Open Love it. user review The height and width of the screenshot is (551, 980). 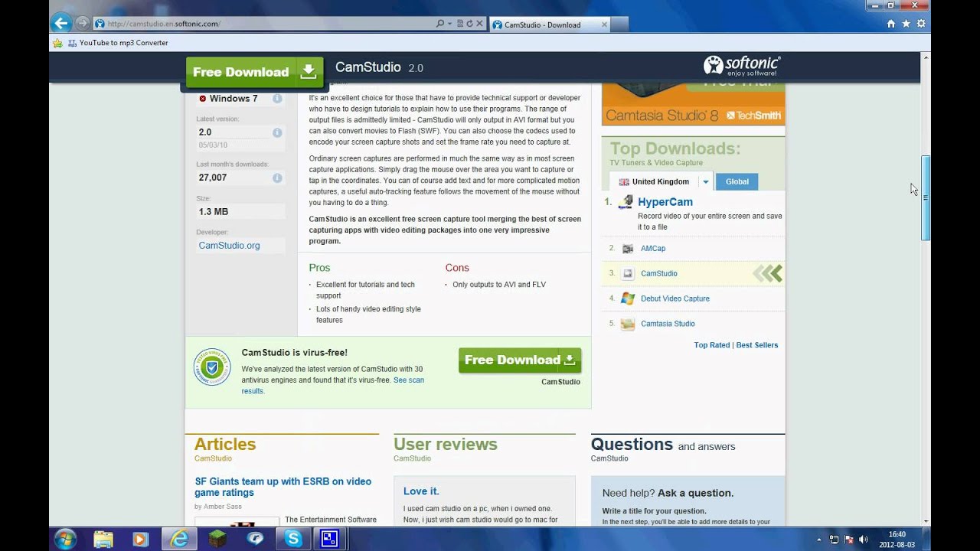421,491
